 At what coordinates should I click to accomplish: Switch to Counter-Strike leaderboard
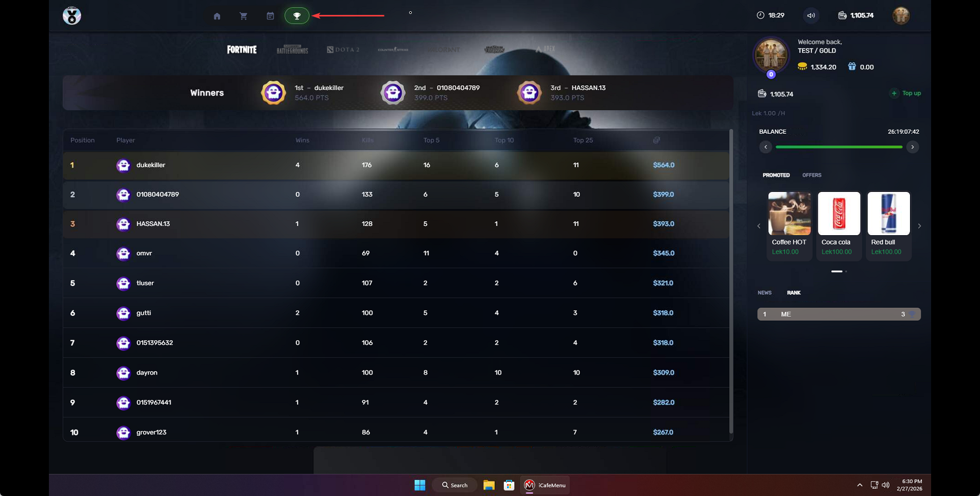pos(393,49)
